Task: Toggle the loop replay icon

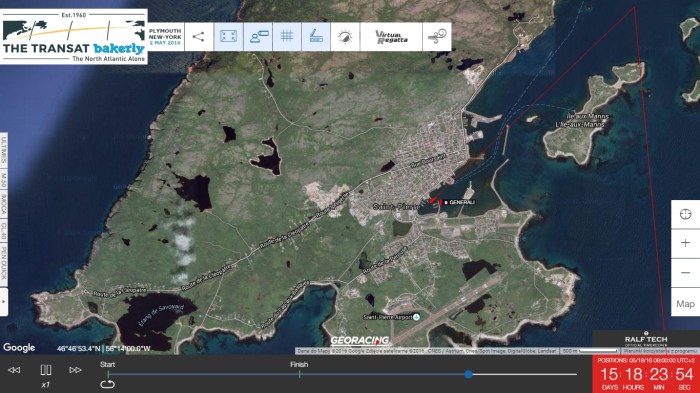Action: (x=107, y=384)
